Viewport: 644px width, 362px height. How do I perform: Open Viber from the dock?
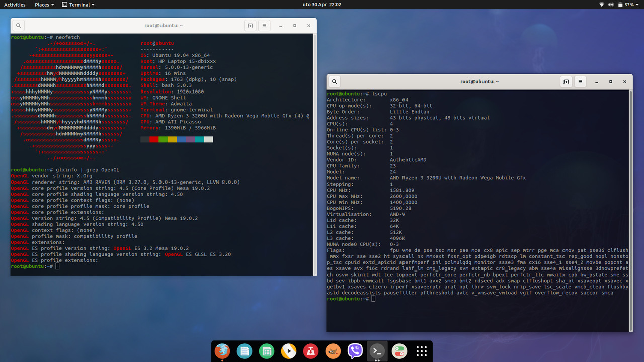click(x=355, y=351)
